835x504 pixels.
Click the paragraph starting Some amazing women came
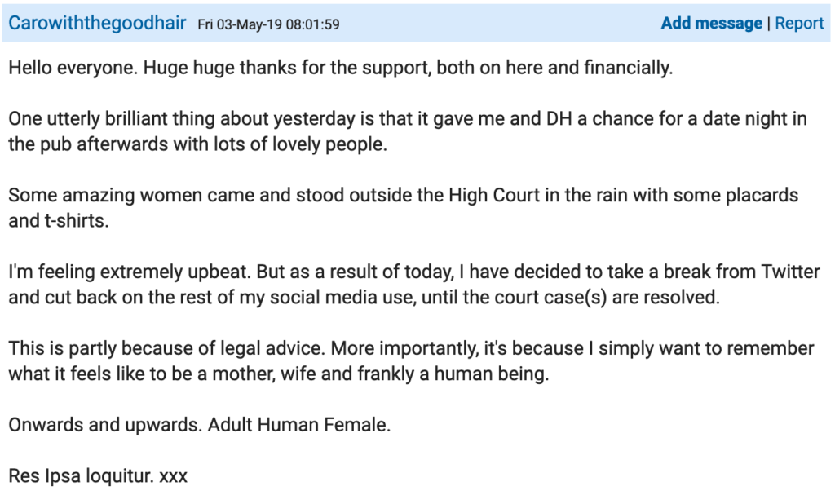(403, 208)
